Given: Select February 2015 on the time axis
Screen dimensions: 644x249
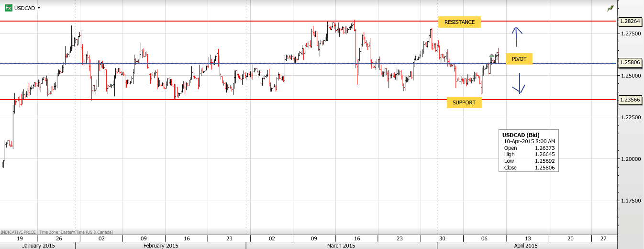Looking at the screenshot, I should (x=160, y=246).
